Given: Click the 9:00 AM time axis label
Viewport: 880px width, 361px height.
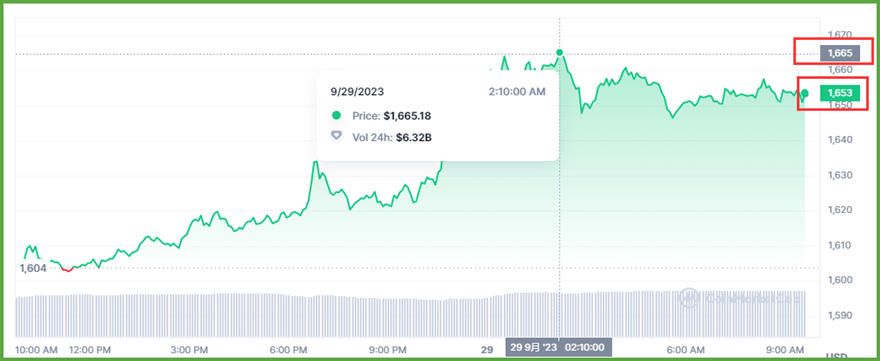Looking at the screenshot, I should coord(786,349).
